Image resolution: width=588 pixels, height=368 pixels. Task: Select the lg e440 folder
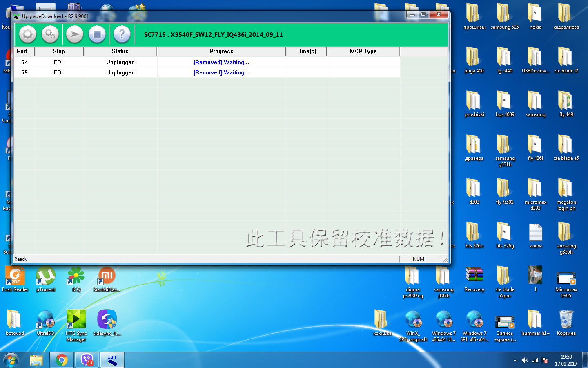tap(505, 61)
